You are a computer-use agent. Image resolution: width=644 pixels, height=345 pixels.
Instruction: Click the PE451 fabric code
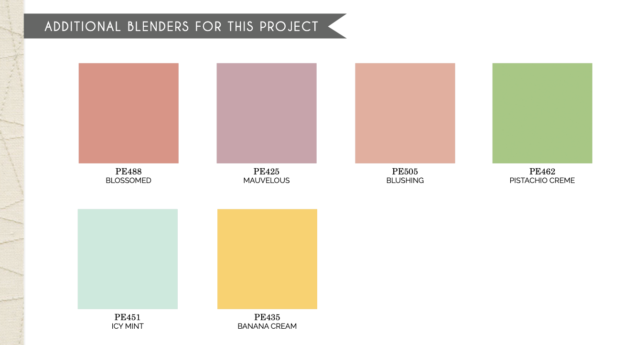128,317
